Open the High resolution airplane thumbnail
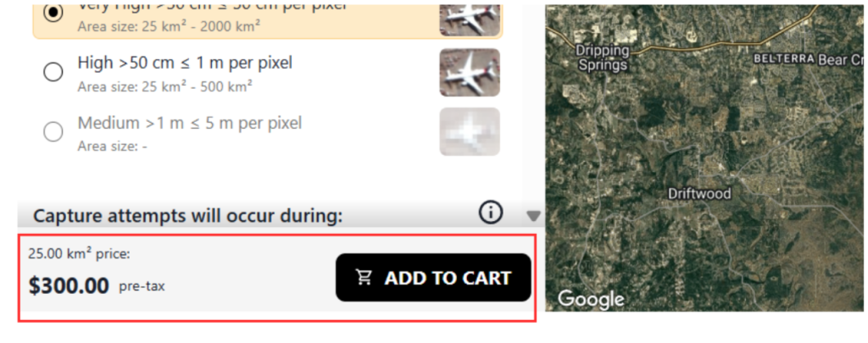 click(470, 73)
